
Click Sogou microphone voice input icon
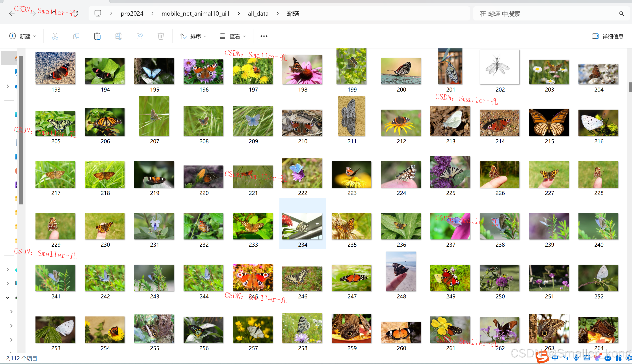pos(576,358)
